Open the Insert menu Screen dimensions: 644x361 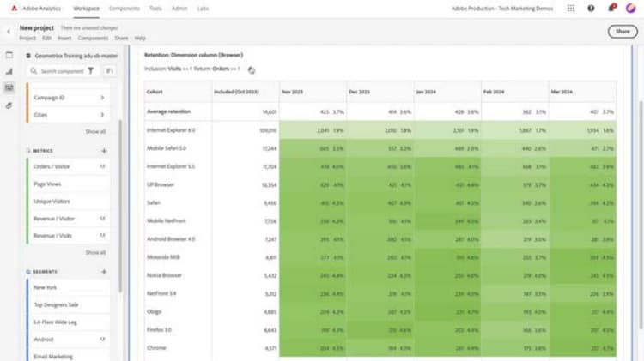click(x=64, y=38)
